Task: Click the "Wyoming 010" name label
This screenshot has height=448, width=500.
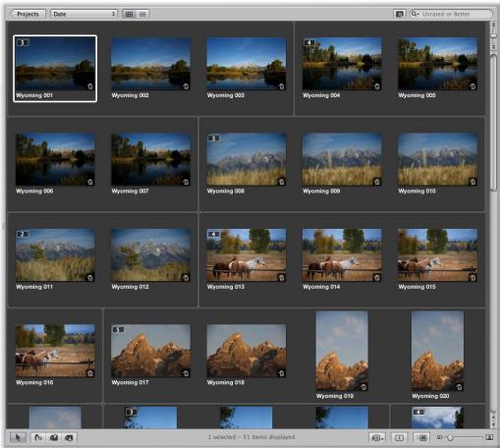Action: tap(417, 191)
